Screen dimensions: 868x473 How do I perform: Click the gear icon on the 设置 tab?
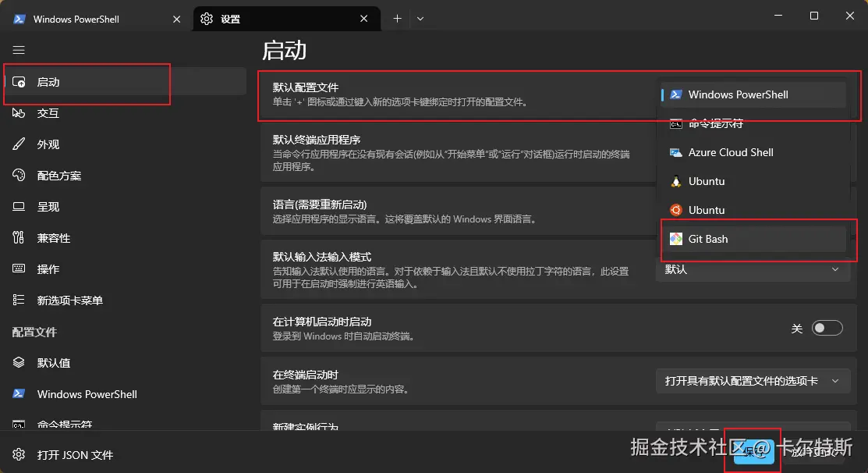click(207, 19)
